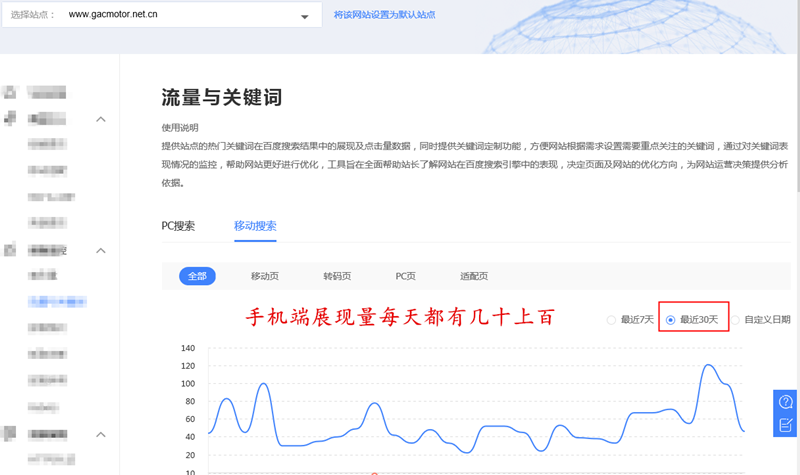The height and width of the screenshot is (475, 800).
Task: Click the www.gacmotor.net.cn site selection field
Action: (160, 16)
